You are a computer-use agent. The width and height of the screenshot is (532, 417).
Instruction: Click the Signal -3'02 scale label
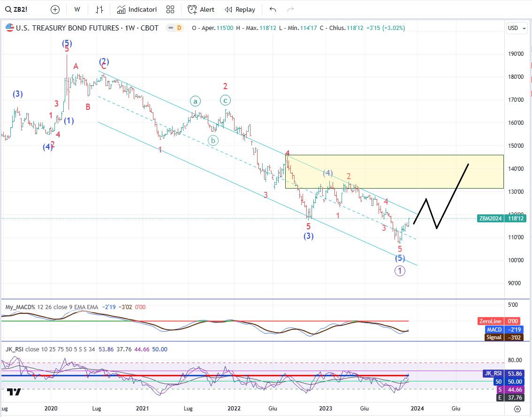(505, 337)
